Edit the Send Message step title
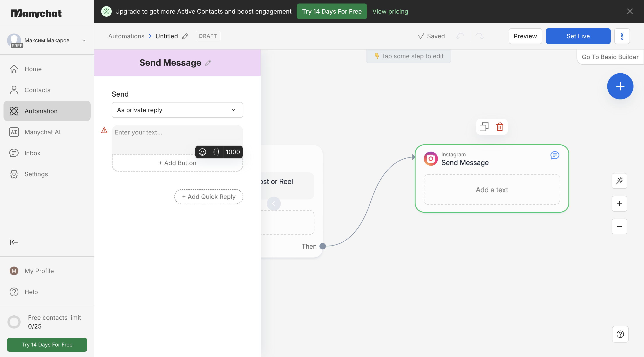 208,63
